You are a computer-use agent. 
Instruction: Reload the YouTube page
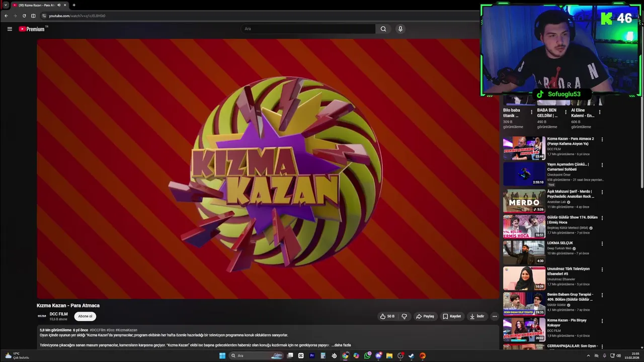24,16
